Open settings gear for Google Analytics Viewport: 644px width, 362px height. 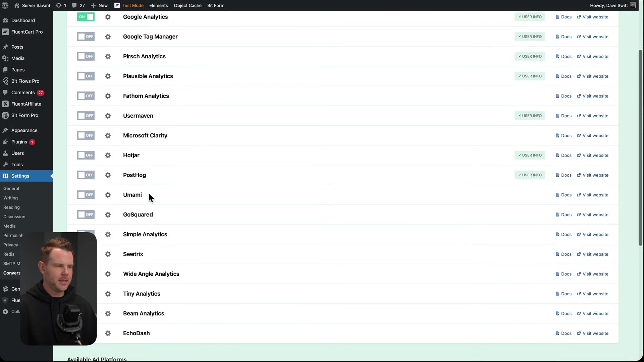(108, 17)
